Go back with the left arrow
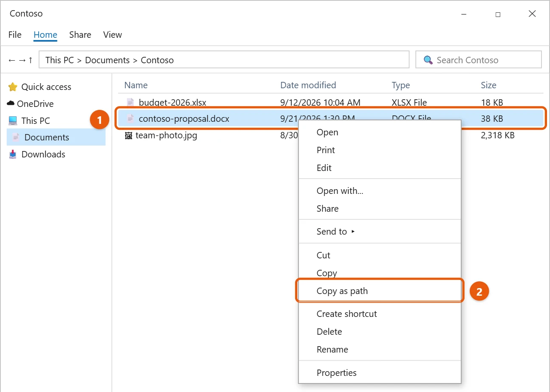The width and height of the screenshot is (550, 392). coord(11,60)
